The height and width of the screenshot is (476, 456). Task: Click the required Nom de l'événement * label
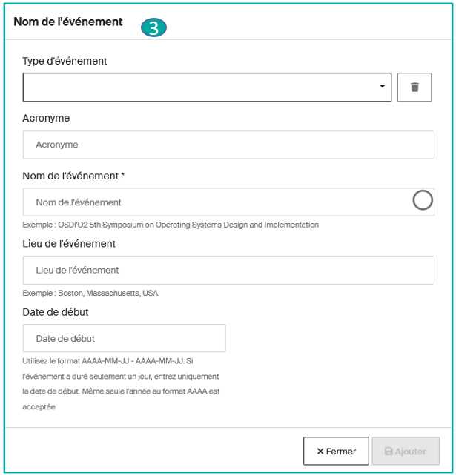pos(73,176)
